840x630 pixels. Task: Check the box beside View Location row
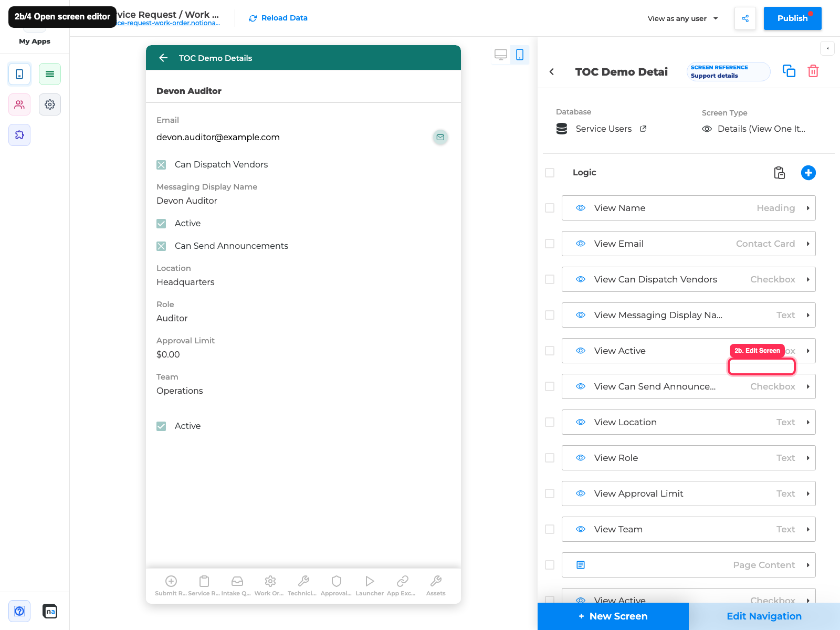550,422
